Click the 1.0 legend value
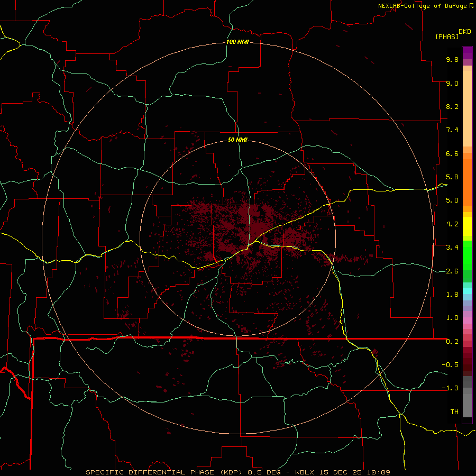 tap(452, 318)
